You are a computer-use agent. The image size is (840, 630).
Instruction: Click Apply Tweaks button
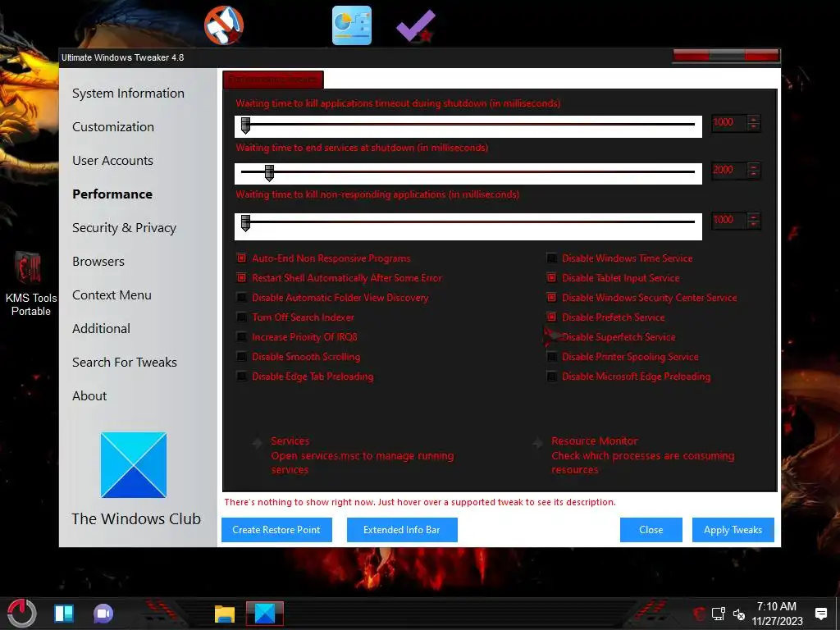733,530
